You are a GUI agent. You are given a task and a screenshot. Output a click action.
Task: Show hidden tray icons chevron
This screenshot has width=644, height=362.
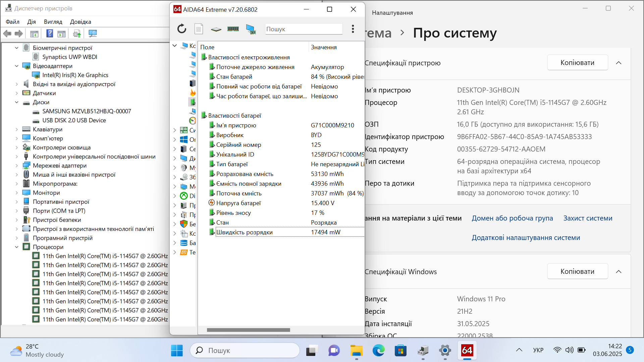[x=519, y=350]
